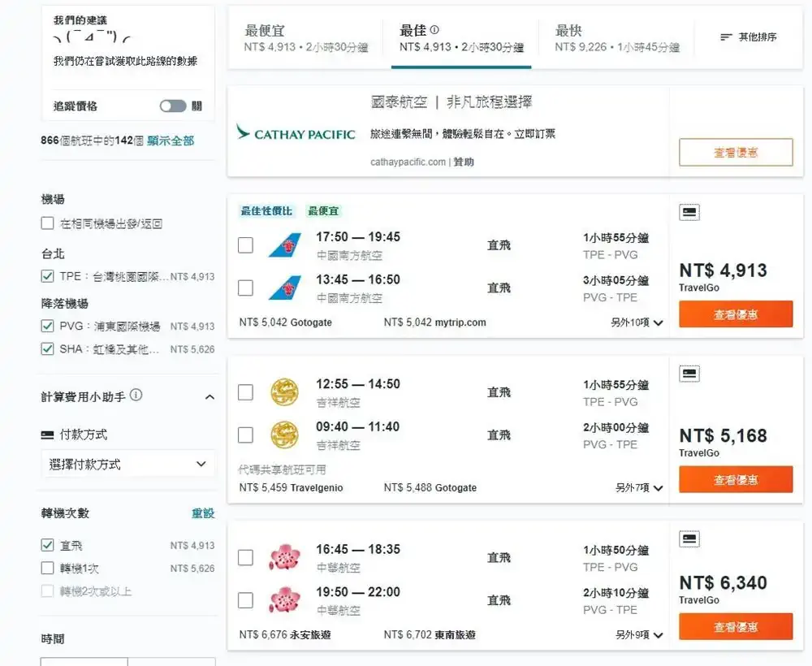Select the 12:55 — 14:50 flight checkbox
Image resolution: width=812 pixels, height=666 pixels.
pyautogui.click(x=245, y=392)
